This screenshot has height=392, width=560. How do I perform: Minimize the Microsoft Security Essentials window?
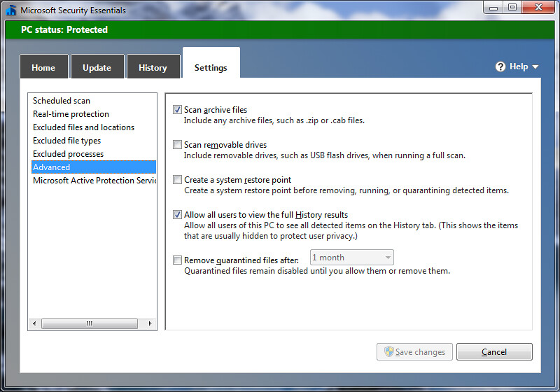coord(493,8)
